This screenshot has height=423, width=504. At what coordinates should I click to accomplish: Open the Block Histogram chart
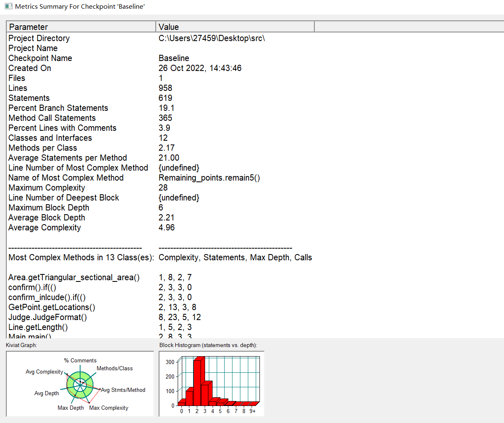point(212,384)
